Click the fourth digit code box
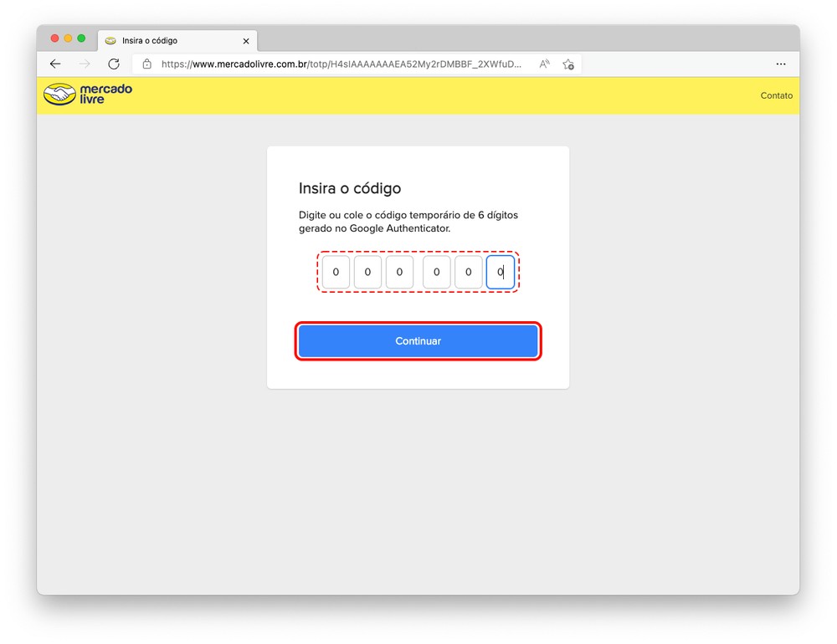The image size is (837, 644). pyautogui.click(x=437, y=272)
